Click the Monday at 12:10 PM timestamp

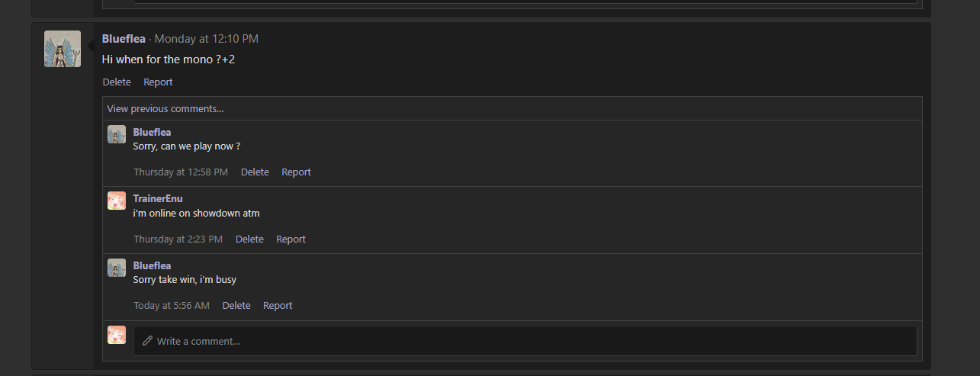206,39
